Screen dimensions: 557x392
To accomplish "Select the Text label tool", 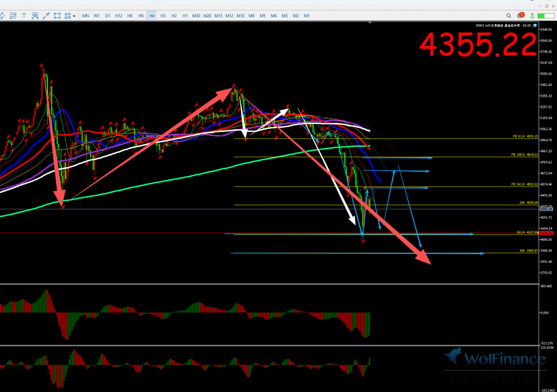I will tap(24, 16).
